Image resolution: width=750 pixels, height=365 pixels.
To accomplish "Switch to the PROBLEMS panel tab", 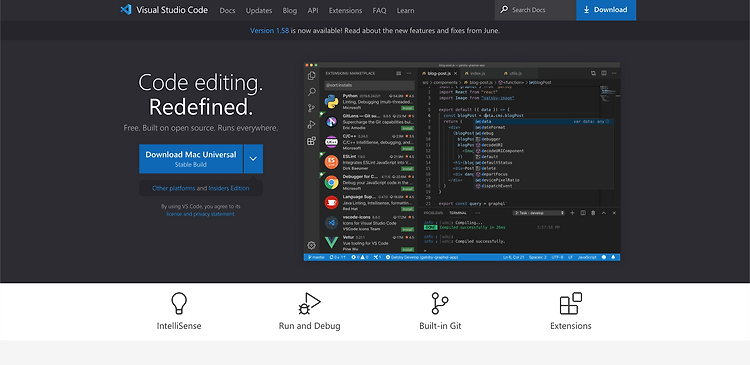I will click(433, 213).
